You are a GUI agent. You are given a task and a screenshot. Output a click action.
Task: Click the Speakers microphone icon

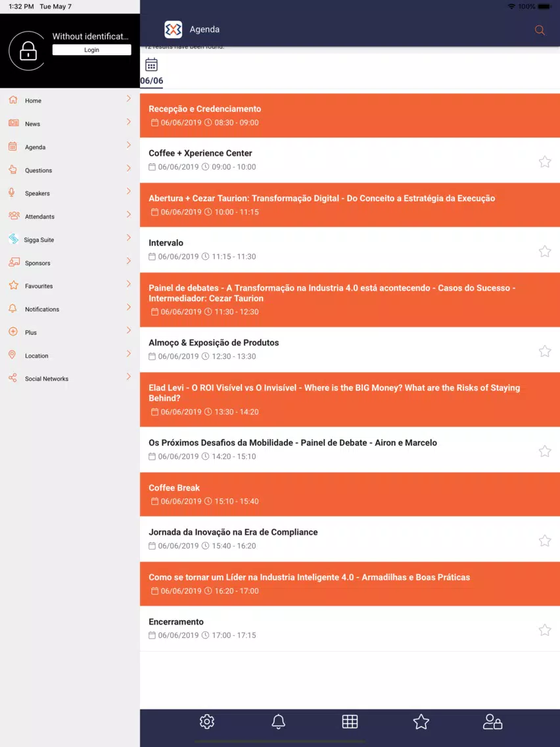point(12,193)
